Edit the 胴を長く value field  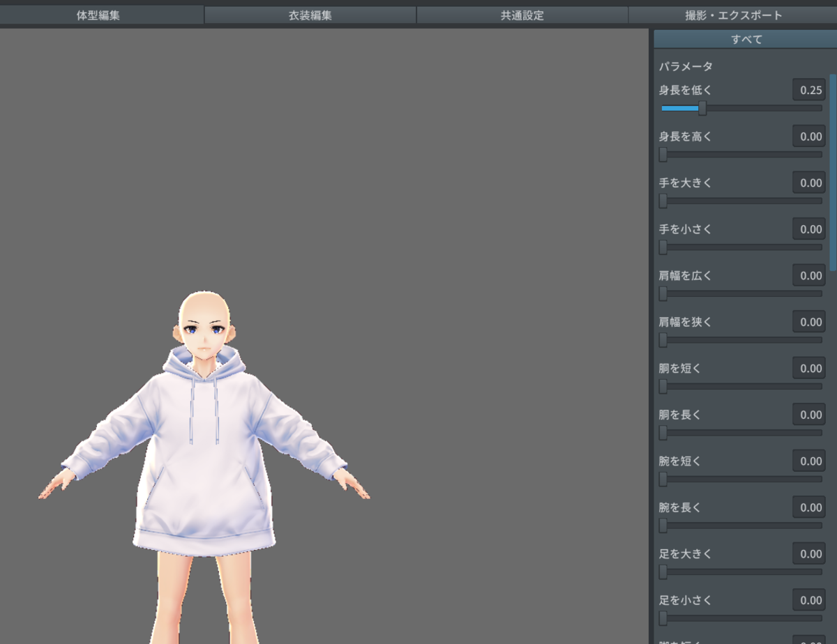(809, 415)
